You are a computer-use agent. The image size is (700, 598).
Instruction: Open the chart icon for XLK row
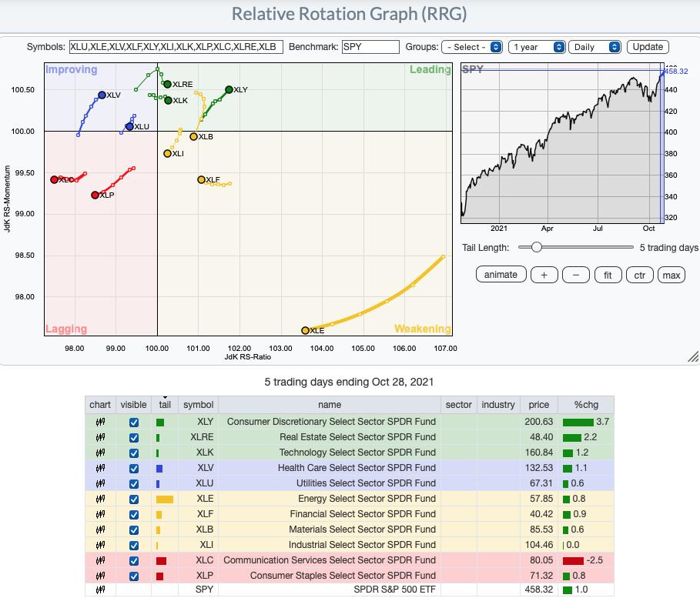(x=100, y=453)
